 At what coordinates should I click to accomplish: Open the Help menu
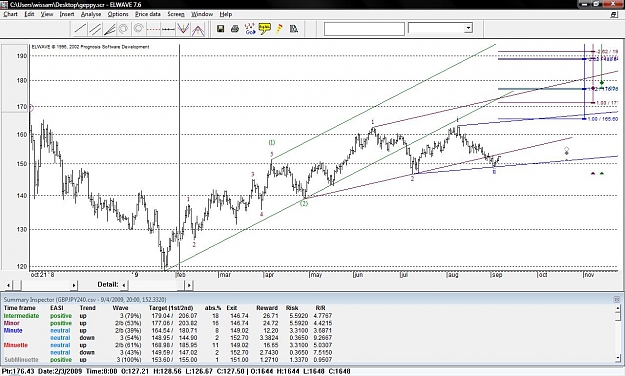226,14
